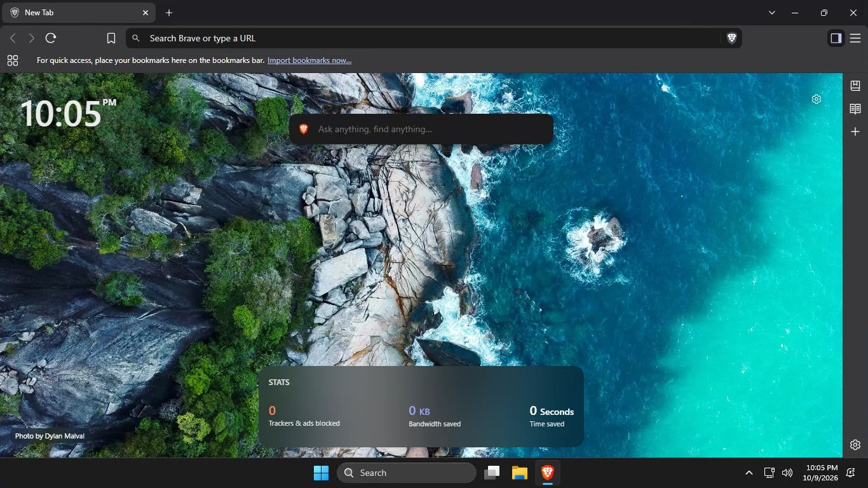This screenshot has width=868, height=488.
Task: Click the Time saved stat
Action: [x=552, y=416]
